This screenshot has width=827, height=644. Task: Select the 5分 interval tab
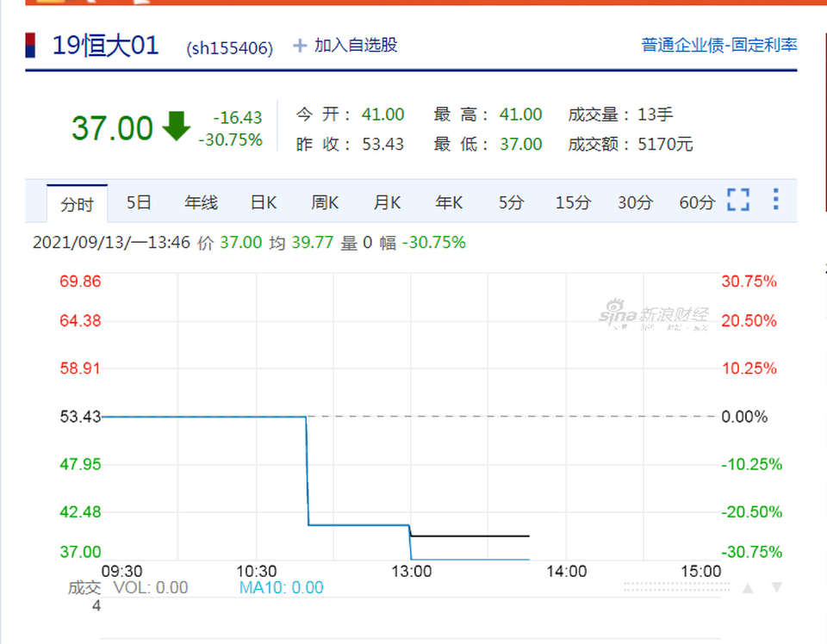click(511, 202)
